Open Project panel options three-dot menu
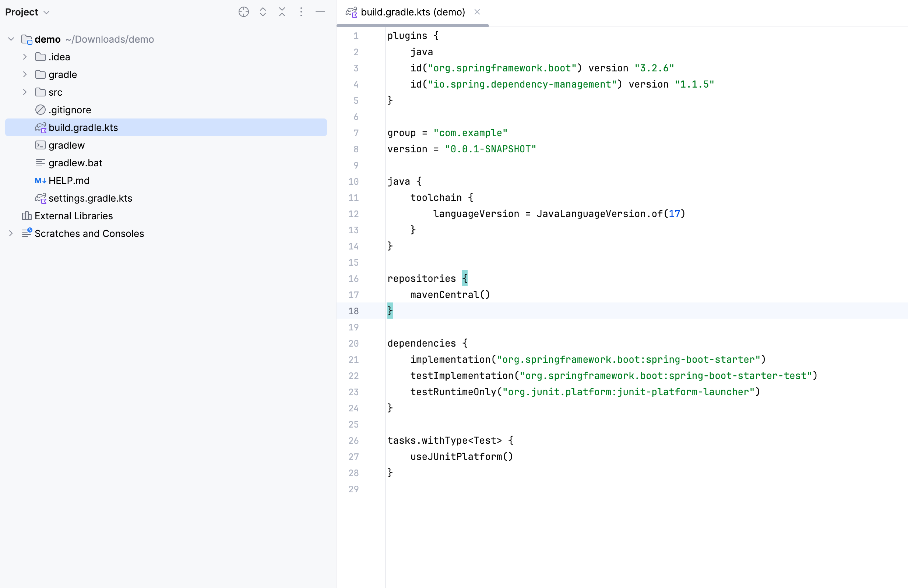The width and height of the screenshot is (908, 588). tap(301, 12)
